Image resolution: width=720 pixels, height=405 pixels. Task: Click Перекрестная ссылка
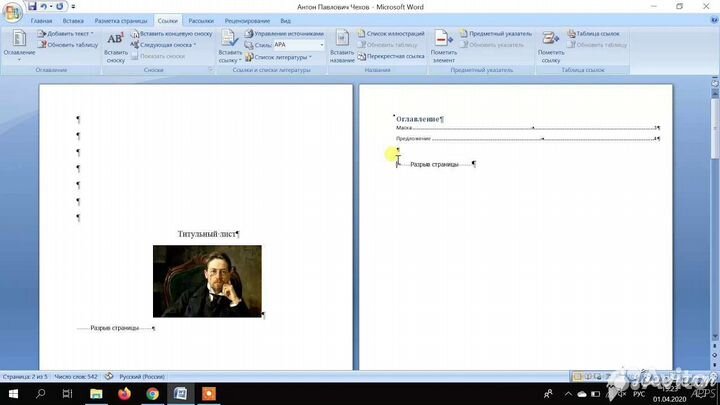[x=391, y=56]
